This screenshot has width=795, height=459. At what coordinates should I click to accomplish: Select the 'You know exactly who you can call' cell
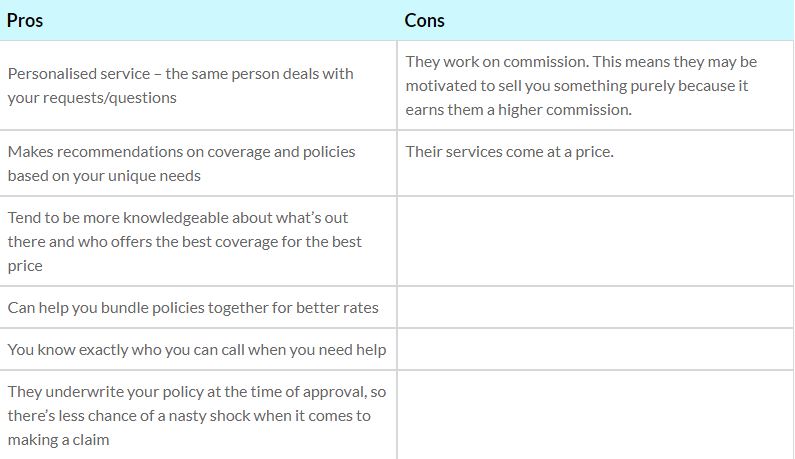pyautogui.click(x=197, y=349)
